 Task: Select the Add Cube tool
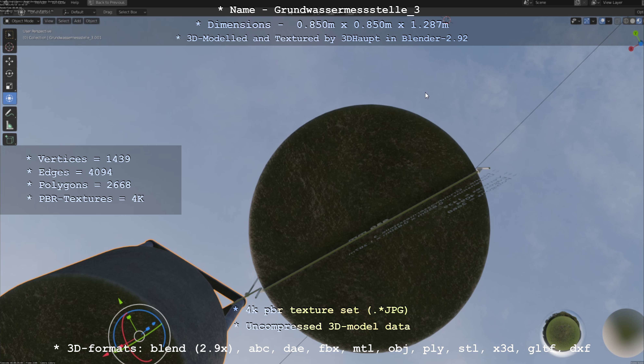[x=9, y=140]
